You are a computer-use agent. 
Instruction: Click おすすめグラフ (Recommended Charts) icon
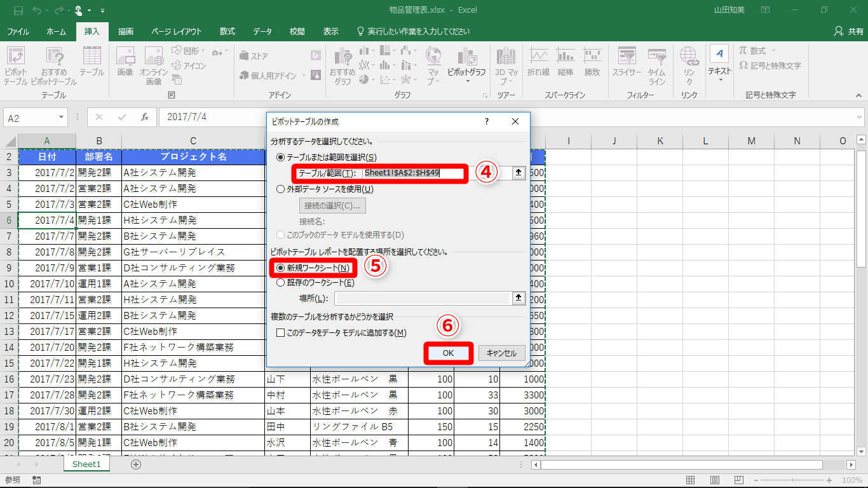click(342, 65)
